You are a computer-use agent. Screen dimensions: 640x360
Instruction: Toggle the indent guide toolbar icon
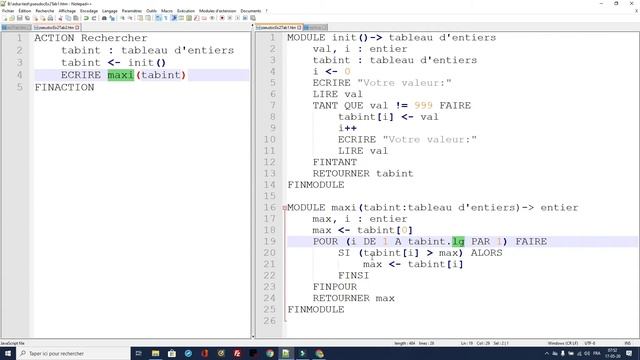coord(174,18)
